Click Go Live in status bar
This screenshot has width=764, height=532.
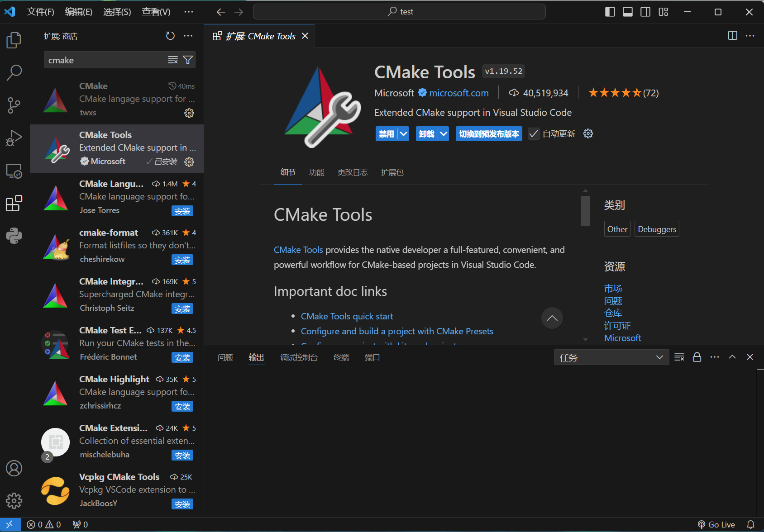coord(716,525)
